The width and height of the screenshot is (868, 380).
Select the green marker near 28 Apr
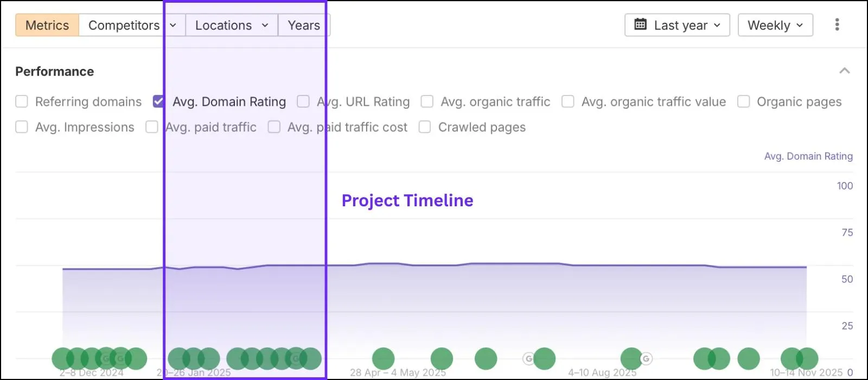pyautogui.click(x=384, y=358)
